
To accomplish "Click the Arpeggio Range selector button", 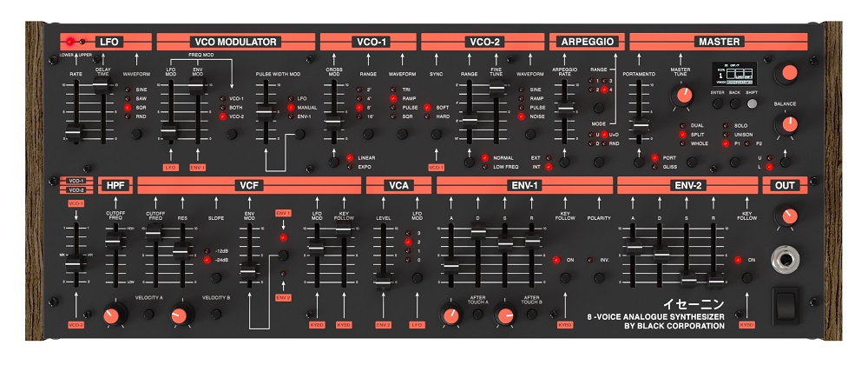I will [598, 108].
